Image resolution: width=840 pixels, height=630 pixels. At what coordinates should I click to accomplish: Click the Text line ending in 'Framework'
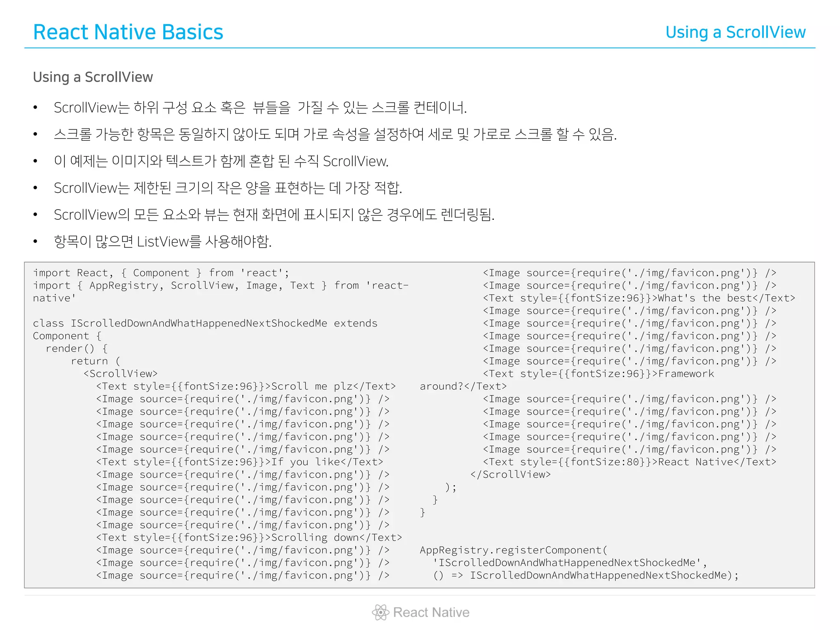pos(598,374)
